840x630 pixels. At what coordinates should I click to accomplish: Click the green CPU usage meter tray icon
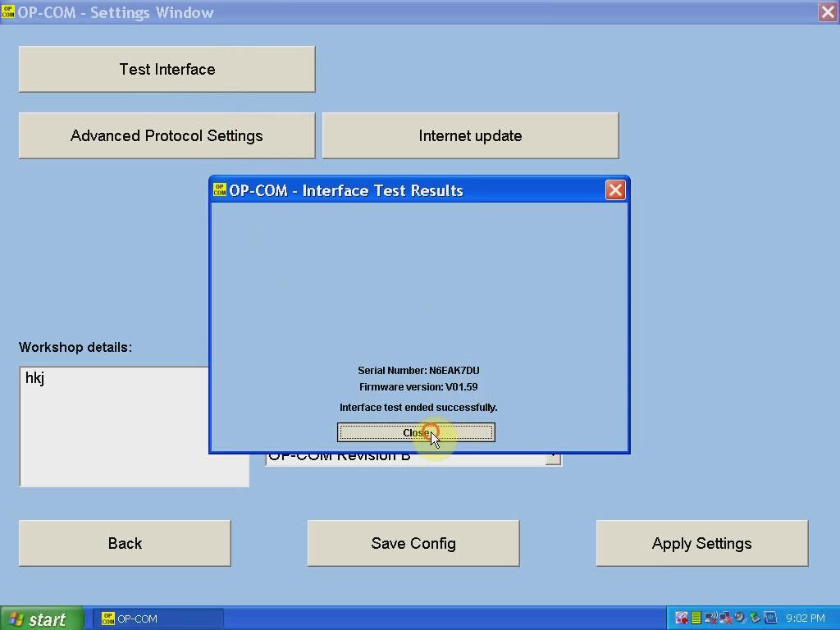pyautogui.click(x=696, y=619)
